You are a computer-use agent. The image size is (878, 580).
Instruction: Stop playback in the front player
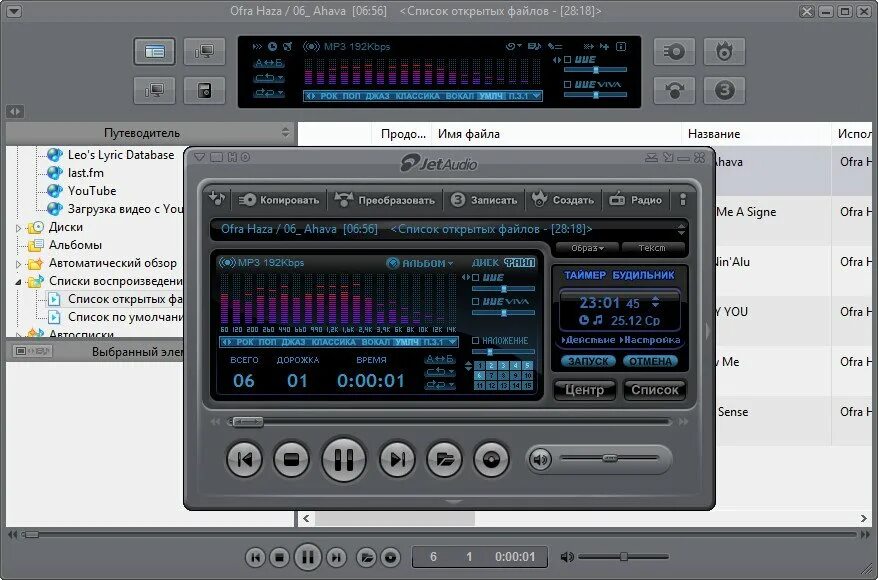[x=291, y=460]
